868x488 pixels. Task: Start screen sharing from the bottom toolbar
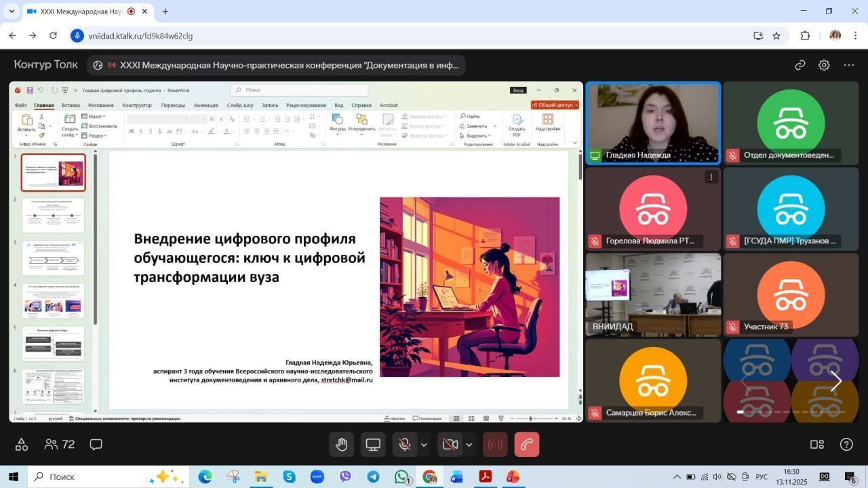[373, 445]
